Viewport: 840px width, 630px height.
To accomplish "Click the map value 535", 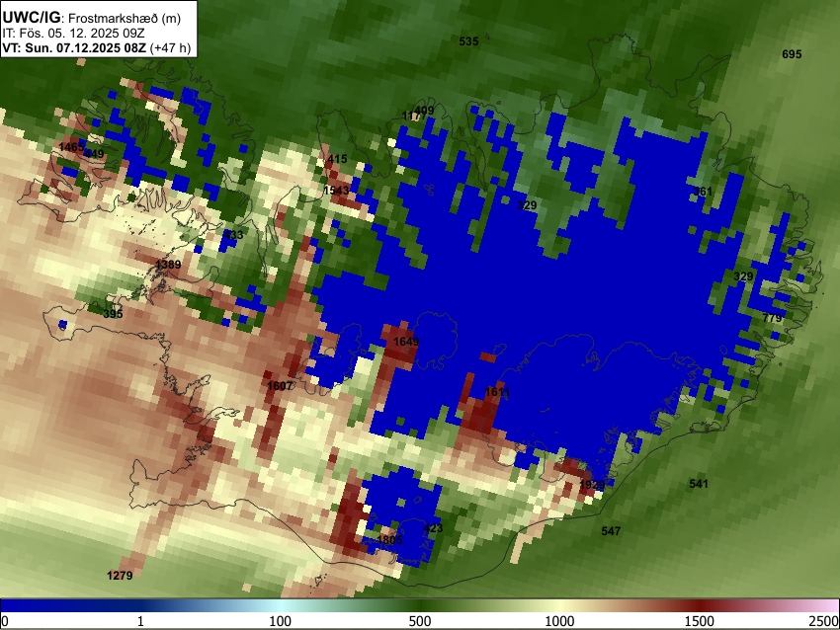I will pos(468,41).
